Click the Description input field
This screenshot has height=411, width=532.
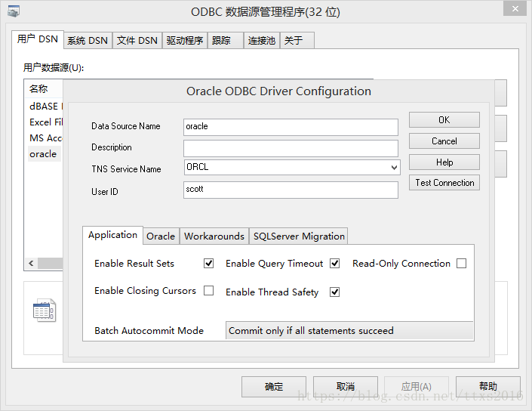click(x=291, y=148)
